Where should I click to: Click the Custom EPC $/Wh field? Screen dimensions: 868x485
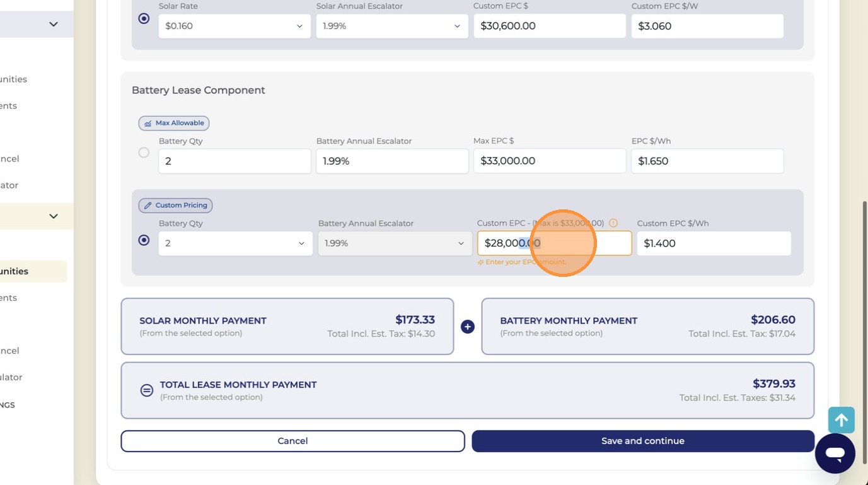click(x=714, y=243)
